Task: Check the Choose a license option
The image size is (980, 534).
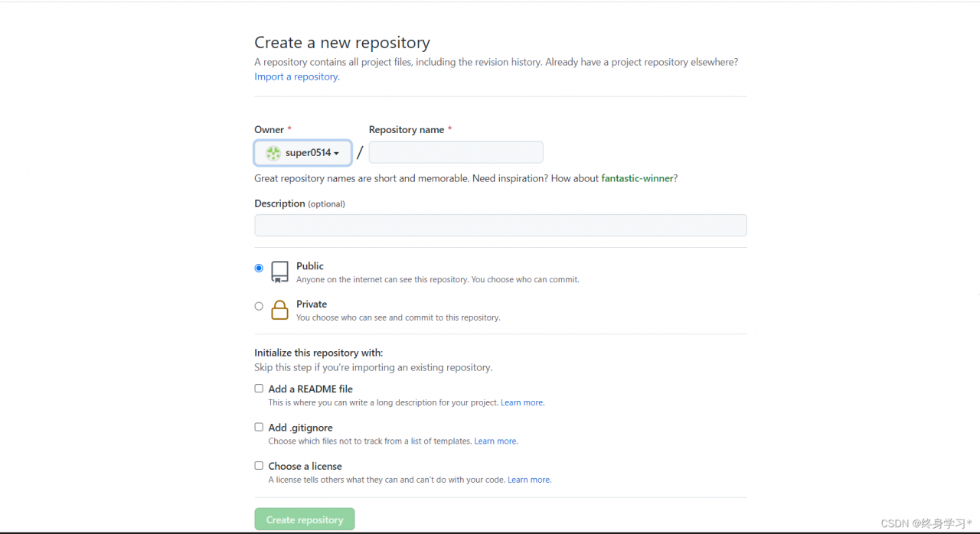Action: 259,465
